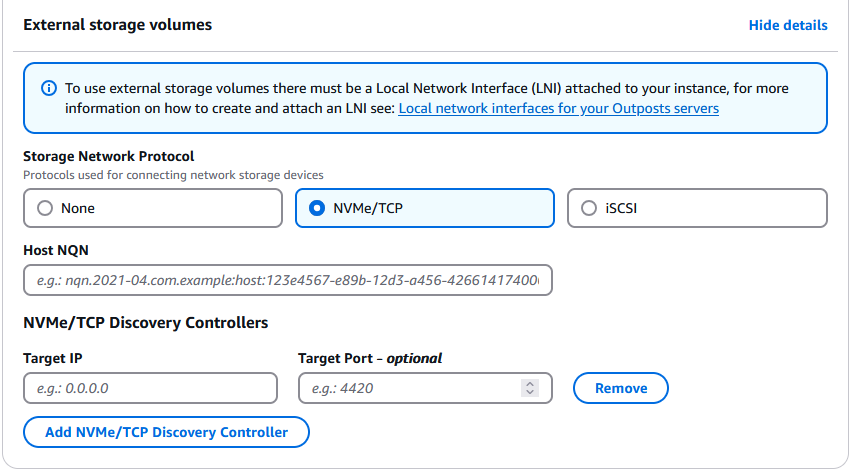The image size is (850, 472).
Task: Click into the Target IP field
Action: pos(150,388)
